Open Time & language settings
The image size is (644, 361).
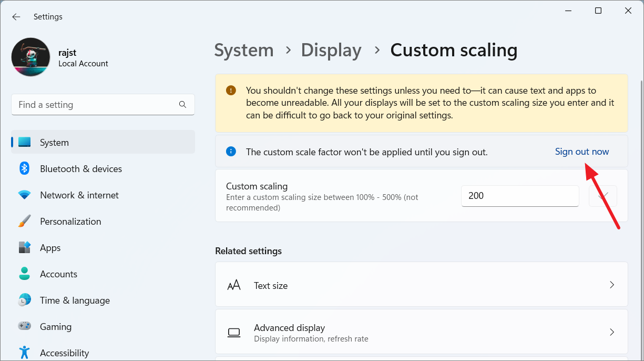pos(75,300)
